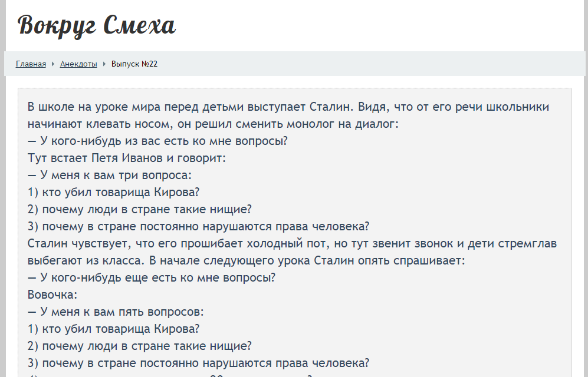Click the arrow separator before Выпуск №22
Viewport: 588px width, 377px height.
104,64
